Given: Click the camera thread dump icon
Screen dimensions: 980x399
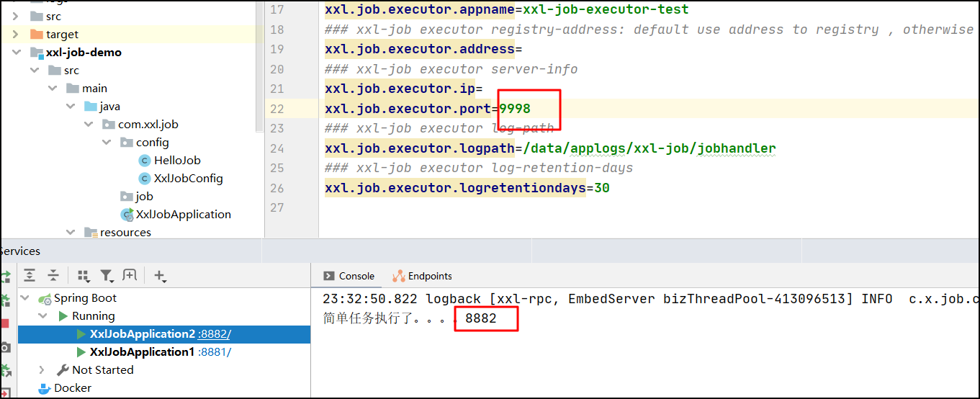Looking at the screenshot, I should point(4,347).
